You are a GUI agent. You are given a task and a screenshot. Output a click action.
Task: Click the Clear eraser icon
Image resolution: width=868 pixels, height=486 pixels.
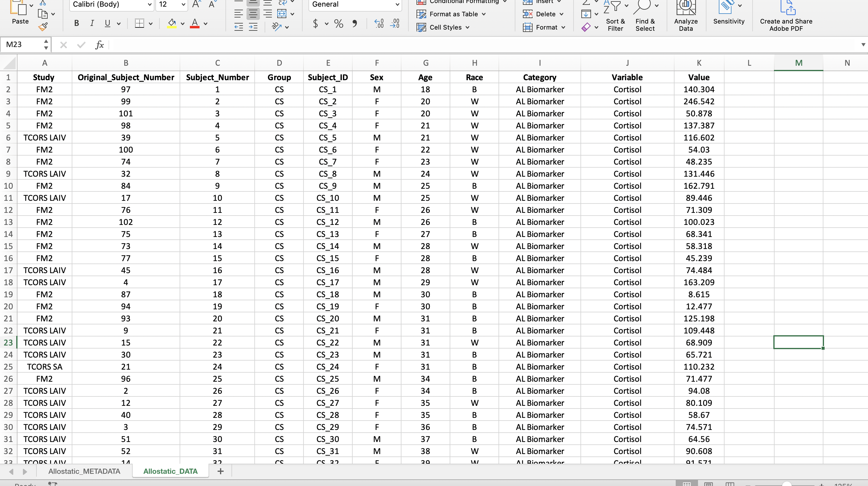586,27
